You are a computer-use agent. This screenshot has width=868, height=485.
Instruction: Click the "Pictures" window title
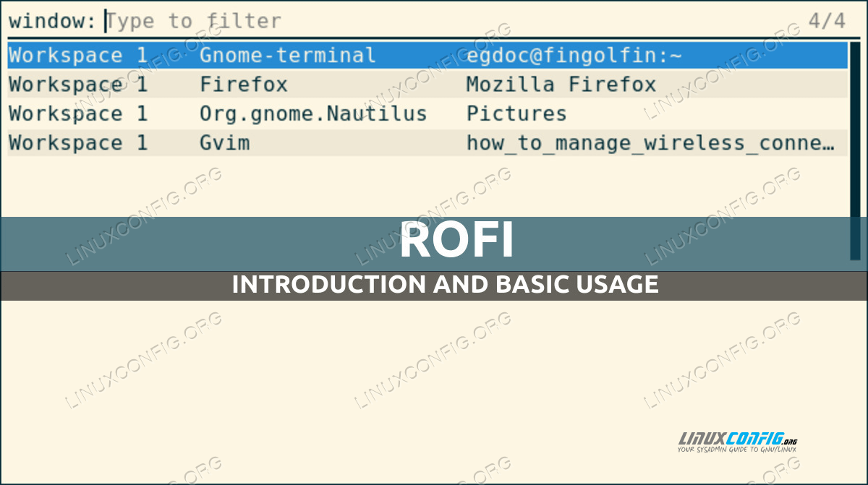[x=516, y=113]
